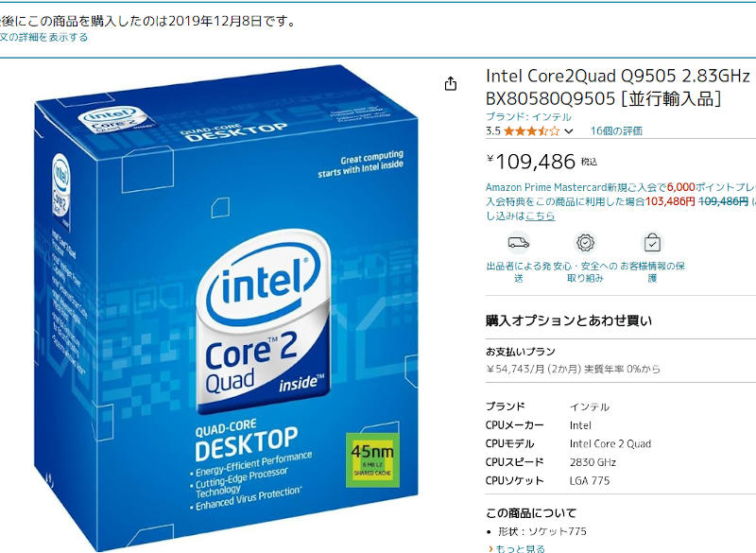Click the secure shopping bag icon

tap(652, 243)
